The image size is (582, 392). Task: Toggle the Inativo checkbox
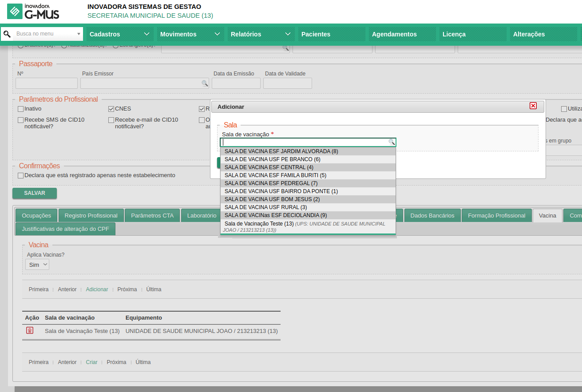[20, 109]
